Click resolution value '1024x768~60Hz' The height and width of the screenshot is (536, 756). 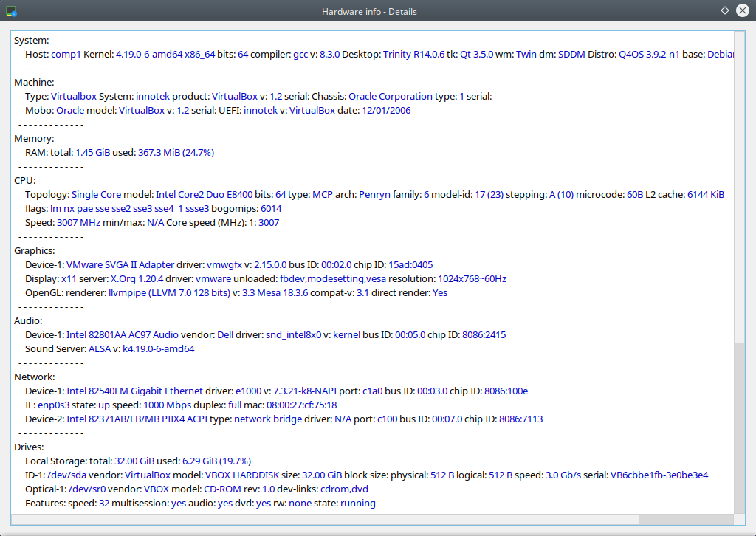[472, 278]
